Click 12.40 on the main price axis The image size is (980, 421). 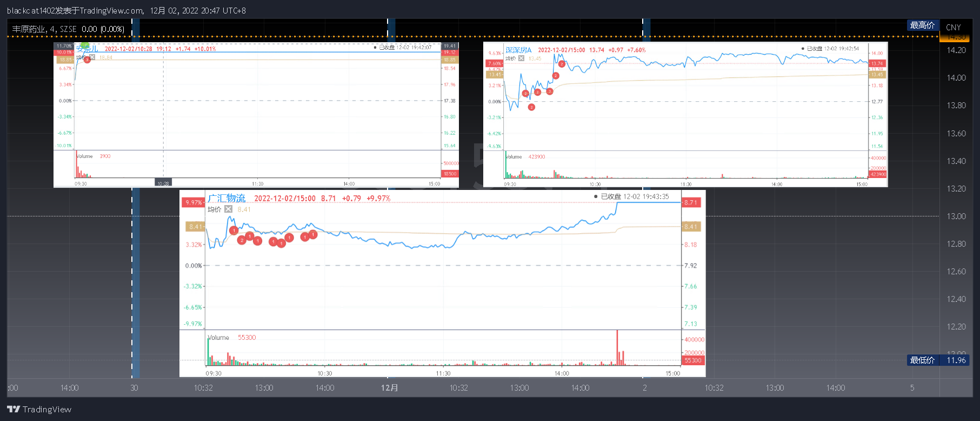click(956, 299)
